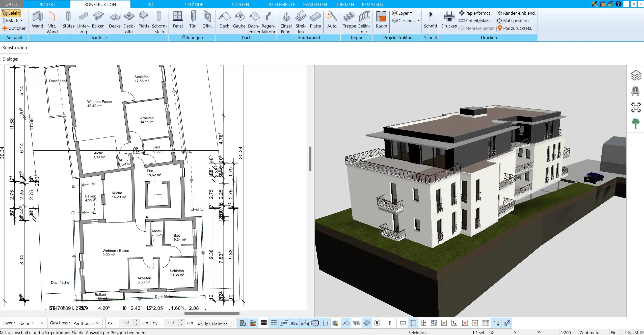Enable Rand einblend in Drucken panel

pyautogui.click(x=516, y=13)
